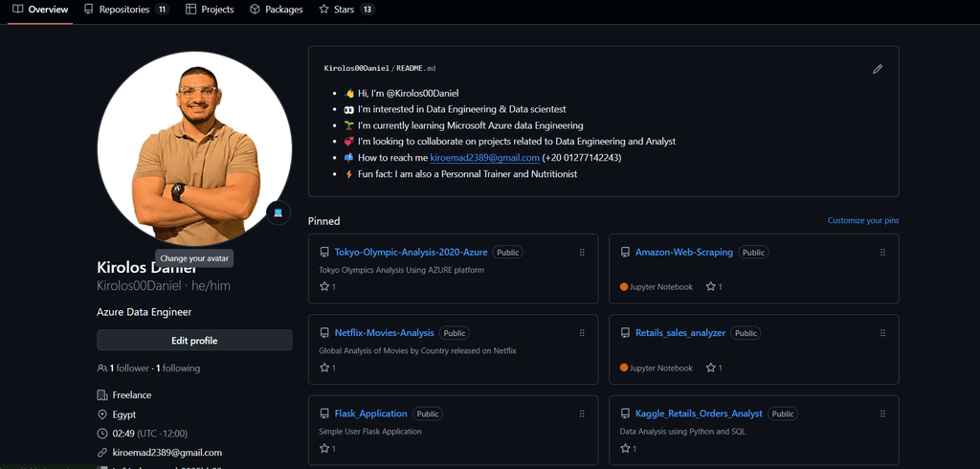Screen dimensions: 980x469
Task: Open the Netflix-Movies-Analysis repository link
Action: [384, 333]
